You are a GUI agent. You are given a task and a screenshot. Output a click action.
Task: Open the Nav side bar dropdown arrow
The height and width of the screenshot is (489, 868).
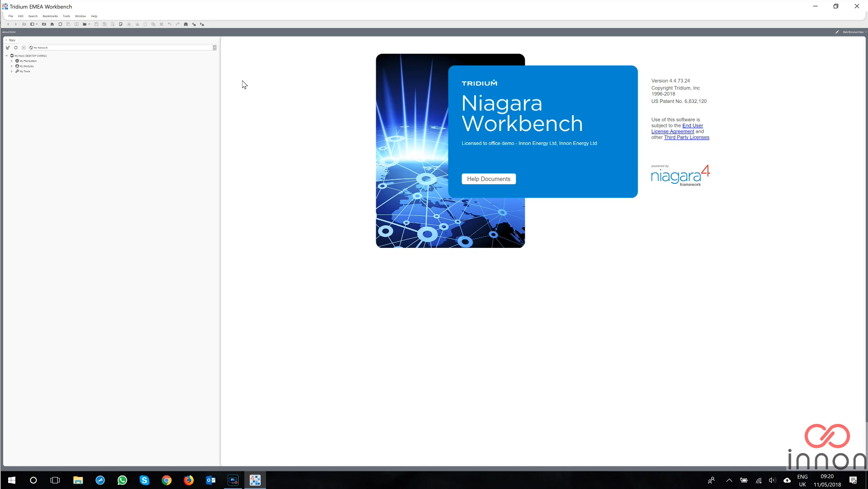coord(6,40)
